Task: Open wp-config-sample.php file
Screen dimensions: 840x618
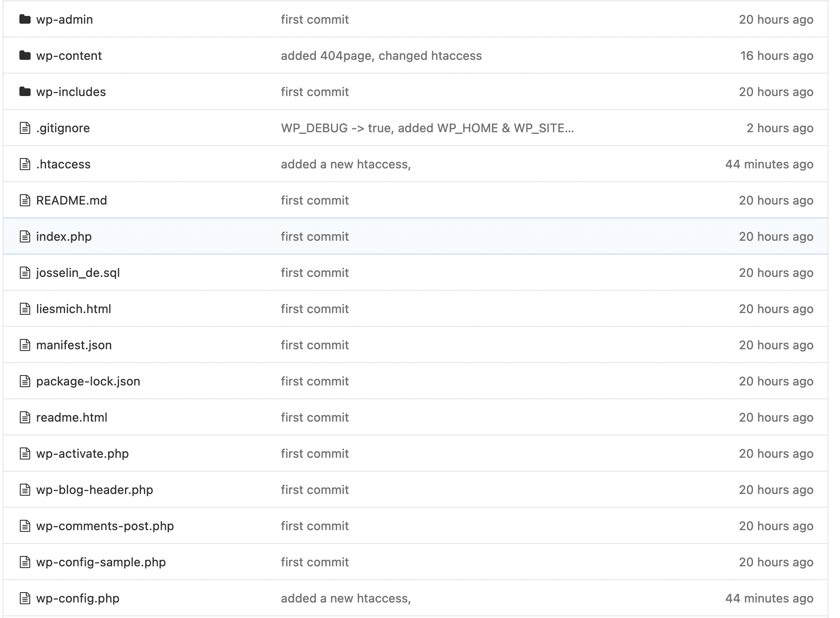Action: point(101,562)
